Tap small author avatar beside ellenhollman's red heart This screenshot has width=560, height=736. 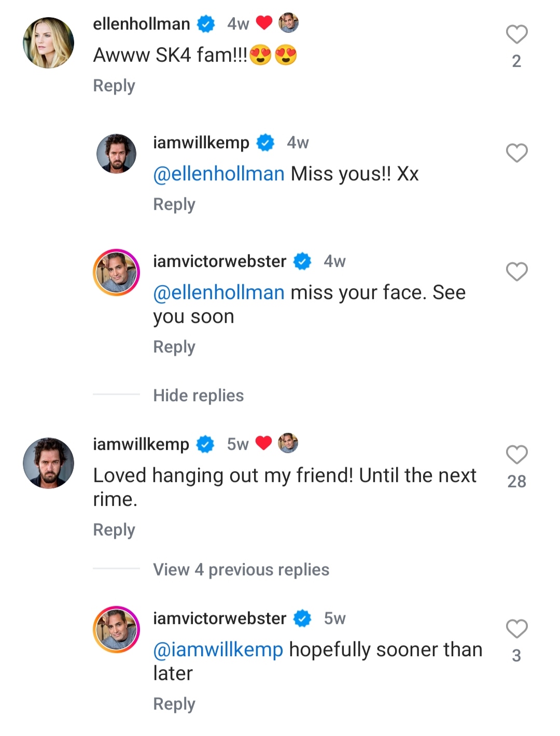[288, 23]
